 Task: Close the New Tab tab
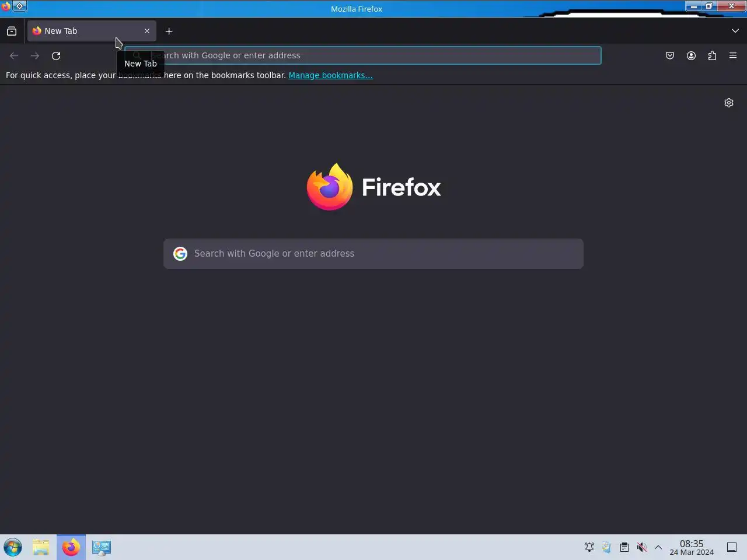(x=147, y=31)
